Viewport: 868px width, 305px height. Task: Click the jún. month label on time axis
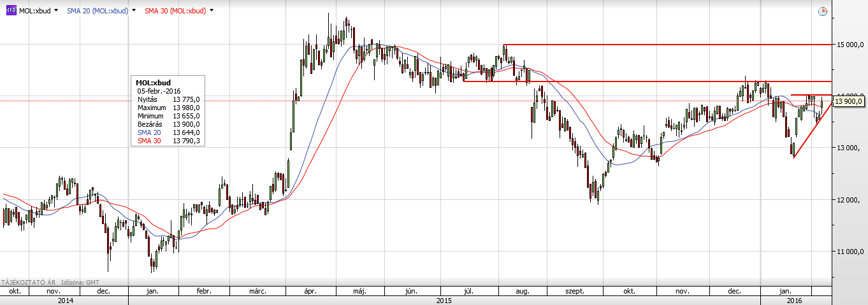[411, 291]
